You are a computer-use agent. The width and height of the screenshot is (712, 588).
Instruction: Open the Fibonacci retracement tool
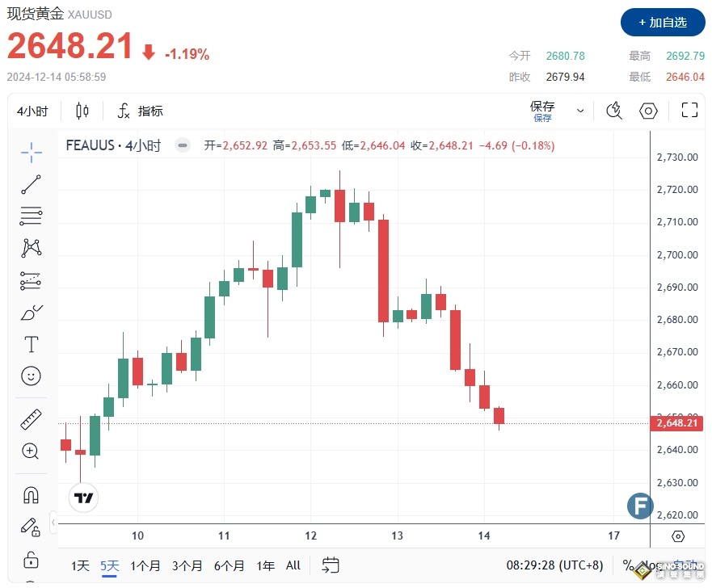(32, 216)
